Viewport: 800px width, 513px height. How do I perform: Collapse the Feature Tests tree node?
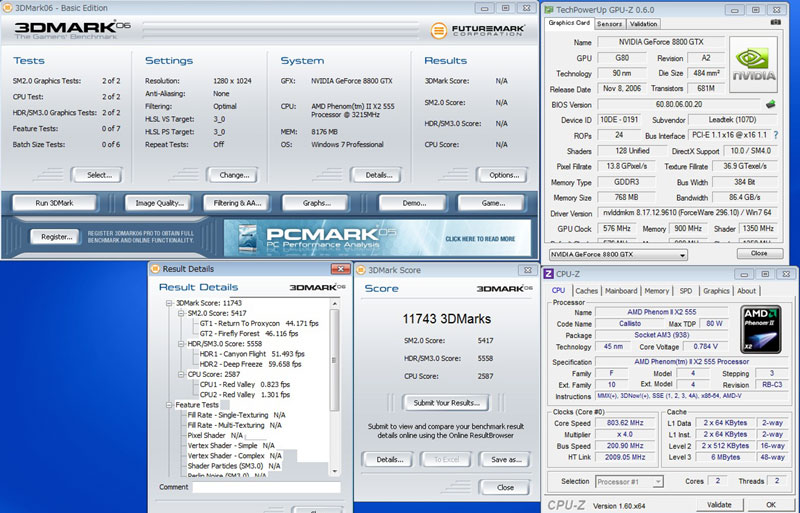pyautogui.click(x=169, y=405)
